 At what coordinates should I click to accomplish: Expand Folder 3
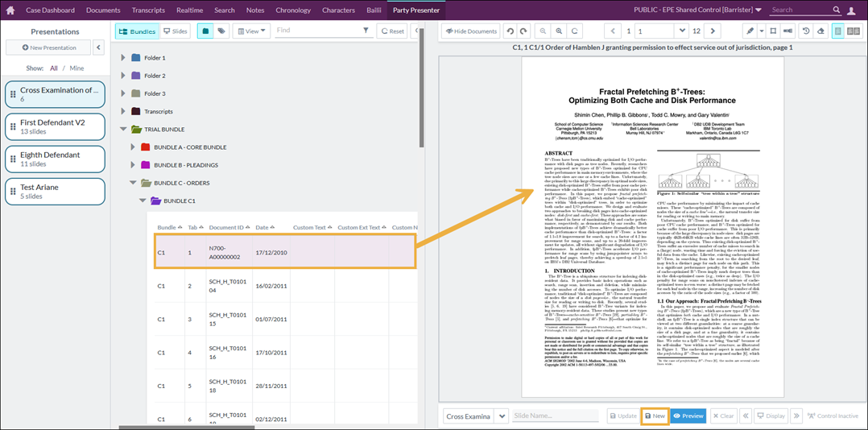coord(123,93)
